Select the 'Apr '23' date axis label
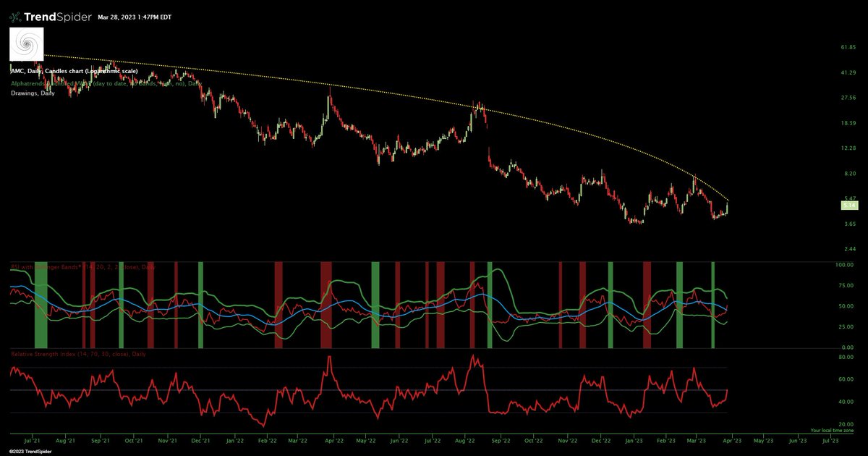Image resolution: width=868 pixels, height=456 pixels. tap(733, 440)
